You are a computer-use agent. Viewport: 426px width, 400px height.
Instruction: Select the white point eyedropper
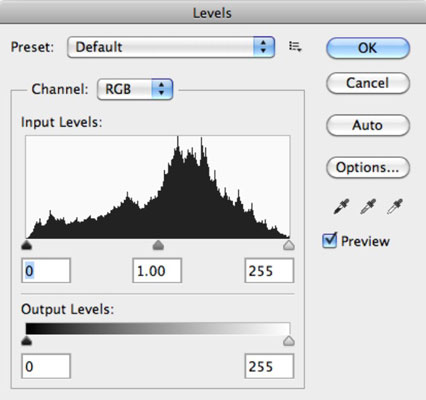(x=395, y=206)
